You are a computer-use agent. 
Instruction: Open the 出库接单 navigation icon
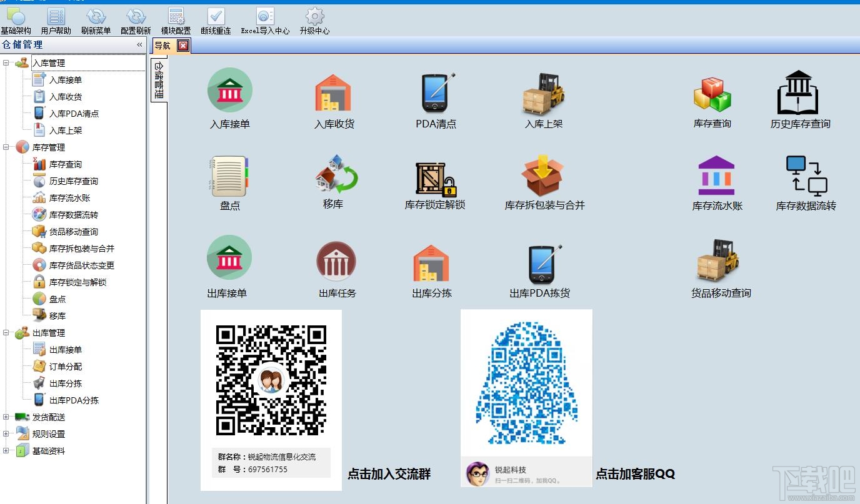pos(229,257)
